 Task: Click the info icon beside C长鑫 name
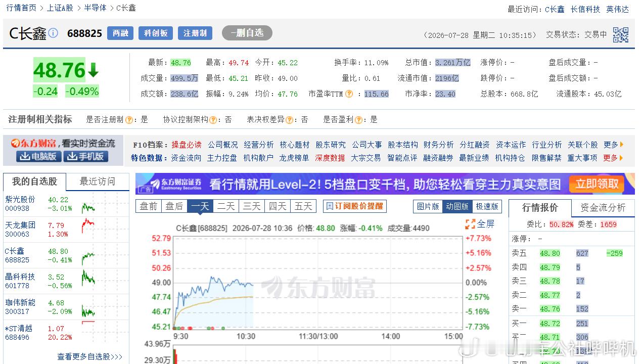(53, 33)
